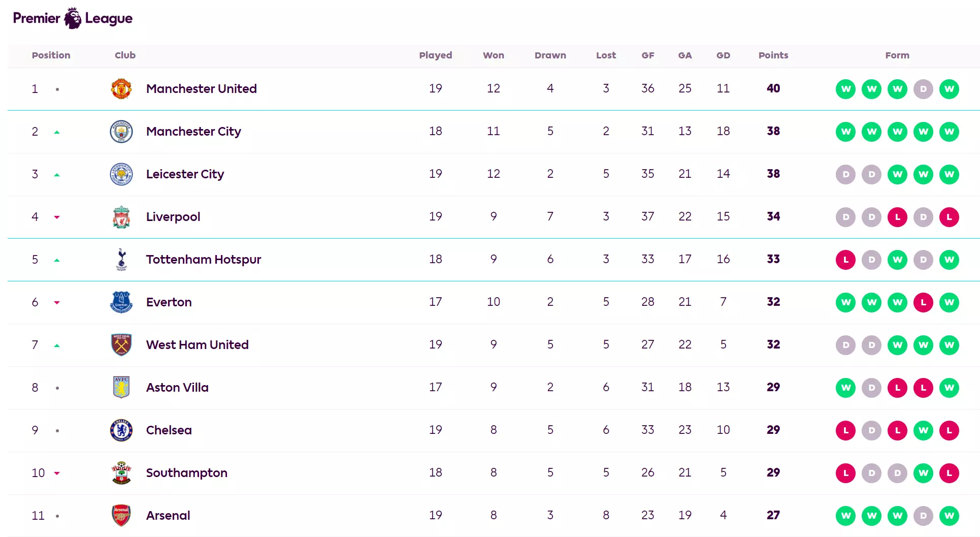The width and height of the screenshot is (980, 537).
Task: Click the down arrow beside Liverpool's position
Action: [x=57, y=217]
